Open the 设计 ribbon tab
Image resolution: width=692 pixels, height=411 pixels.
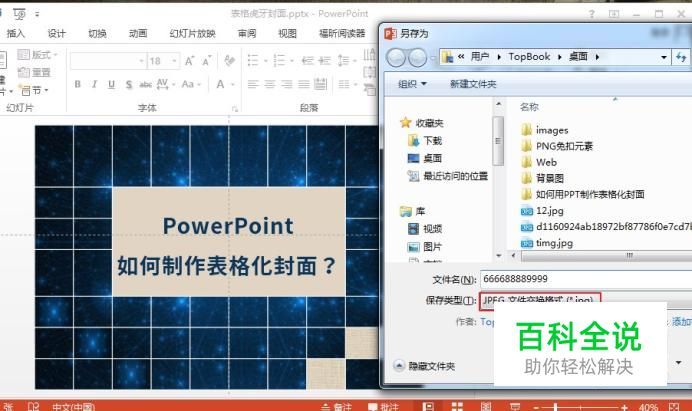(x=56, y=34)
